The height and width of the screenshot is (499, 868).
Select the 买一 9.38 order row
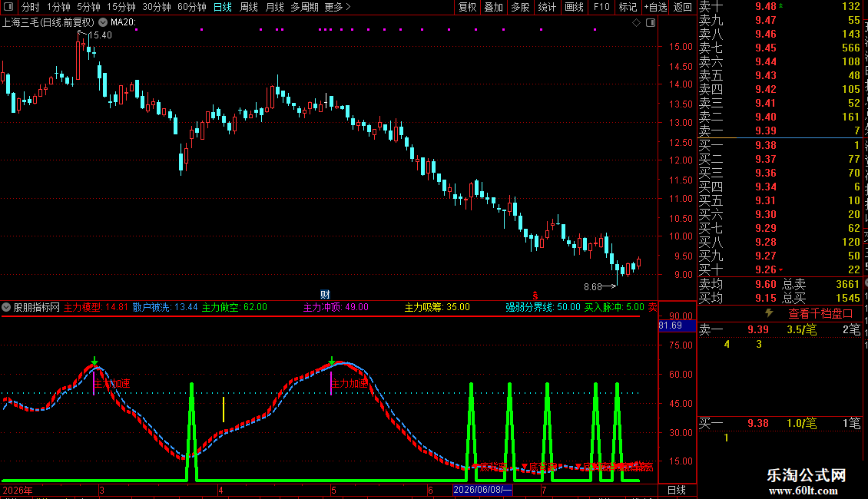(x=780, y=146)
